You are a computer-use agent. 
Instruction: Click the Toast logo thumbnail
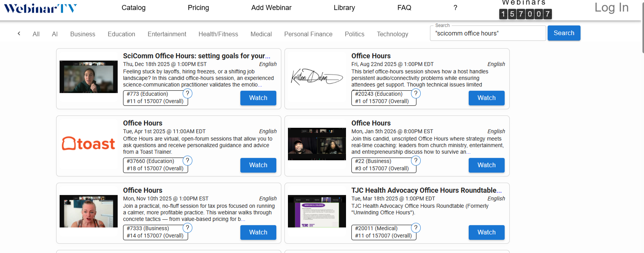pyautogui.click(x=89, y=144)
